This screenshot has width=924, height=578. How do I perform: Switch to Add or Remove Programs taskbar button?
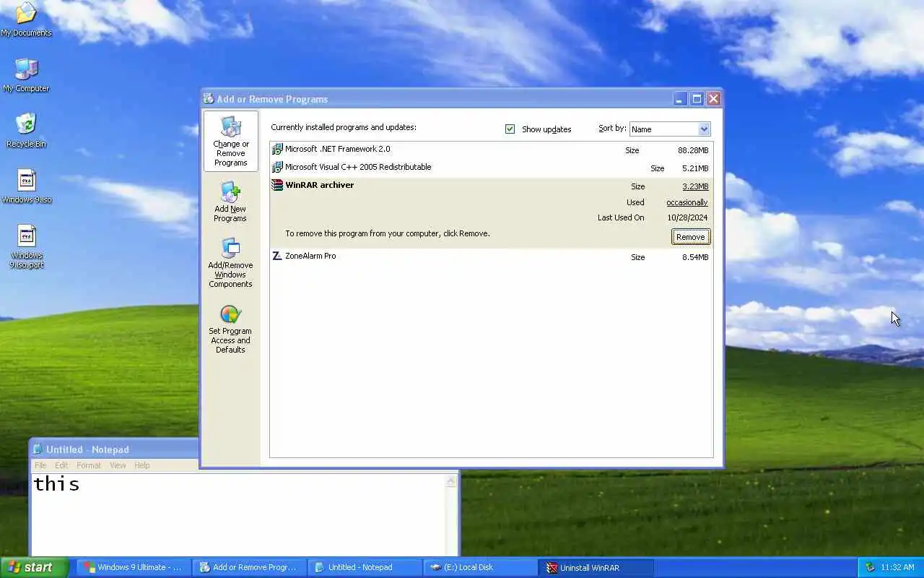[250, 567]
